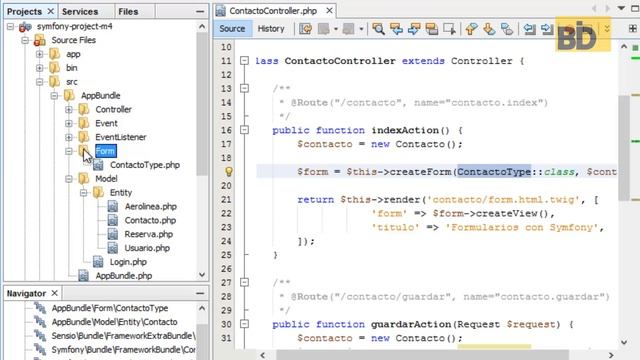Image resolution: width=640 pixels, height=360 pixels.
Task: Fold the doc comment on line 13
Action: coord(244,88)
